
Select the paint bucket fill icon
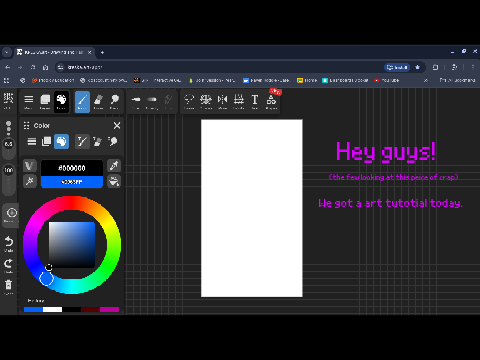click(114, 182)
